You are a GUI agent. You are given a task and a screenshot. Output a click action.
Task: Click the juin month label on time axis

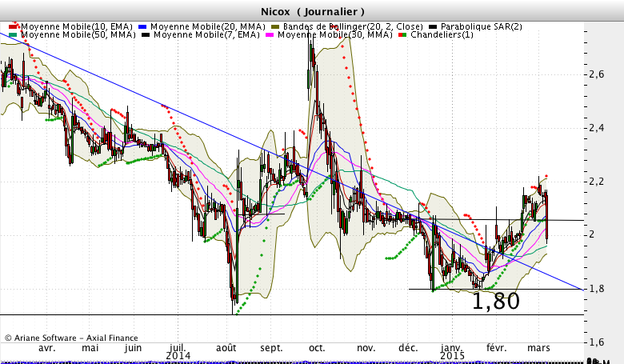coord(133,348)
